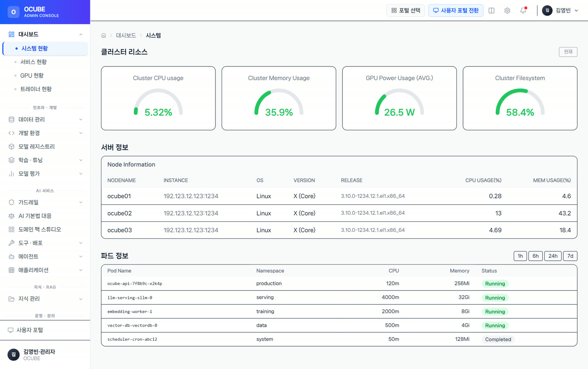Click the 도메인 팩 스튜디오 grid icon

(x=11, y=229)
